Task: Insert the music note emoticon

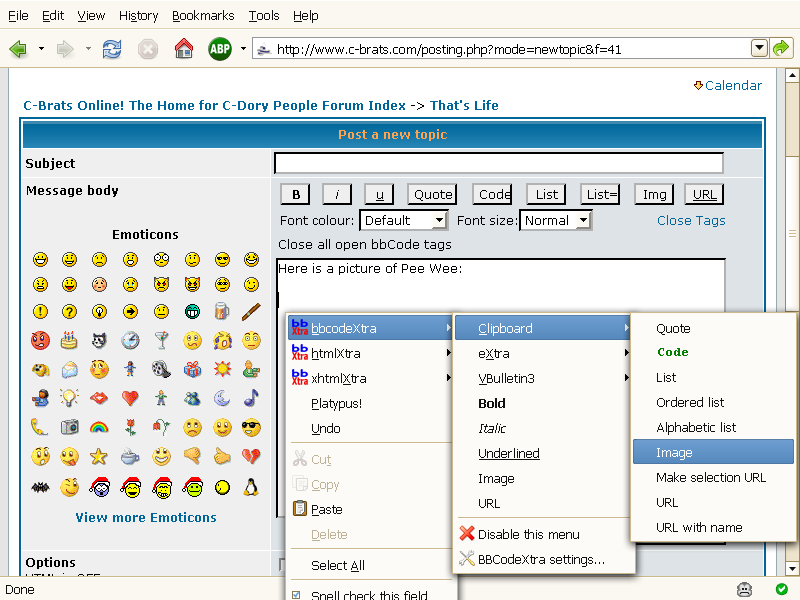Action: point(251,397)
